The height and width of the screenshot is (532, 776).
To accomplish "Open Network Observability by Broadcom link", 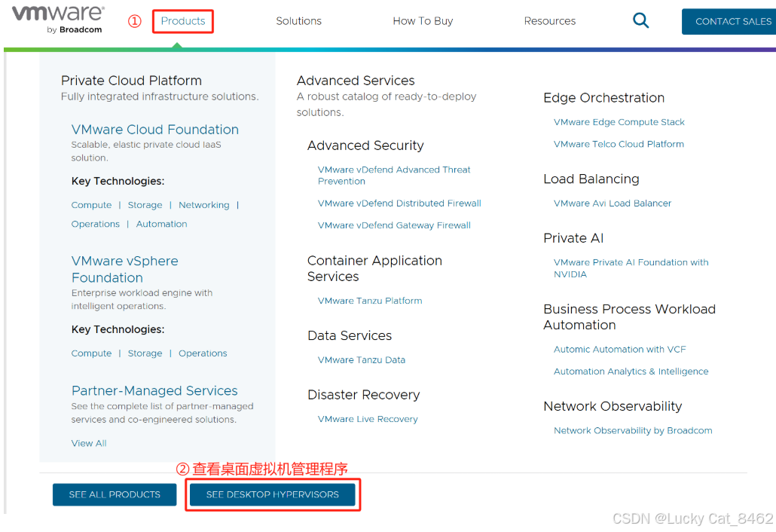I will pos(633,430).
